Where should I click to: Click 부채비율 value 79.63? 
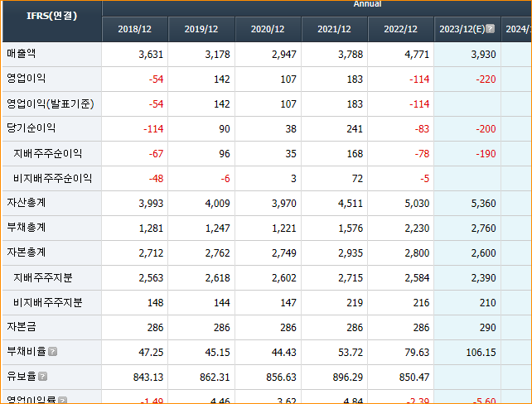pyautogui.click(x=417, y=353)
